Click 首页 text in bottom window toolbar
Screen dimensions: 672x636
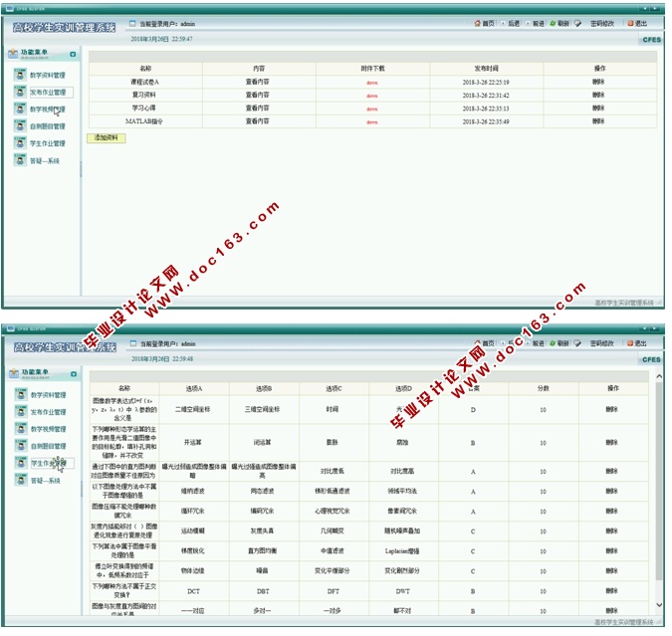coord(489,343)
